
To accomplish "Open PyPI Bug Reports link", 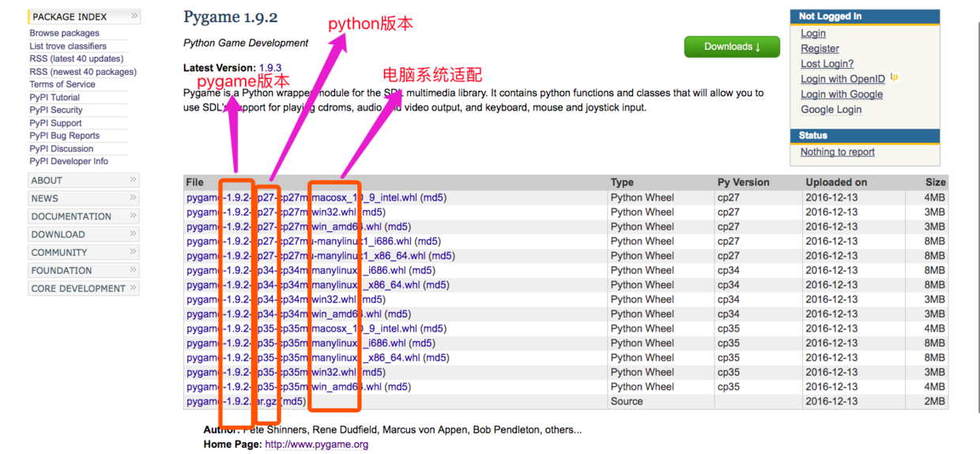I will (65, 136).
